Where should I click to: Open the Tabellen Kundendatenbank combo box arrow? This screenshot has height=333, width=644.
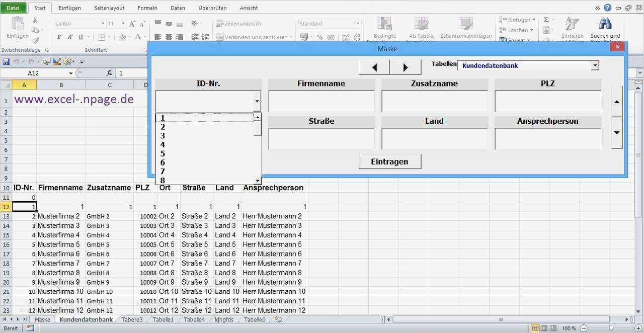pos(595,65)
